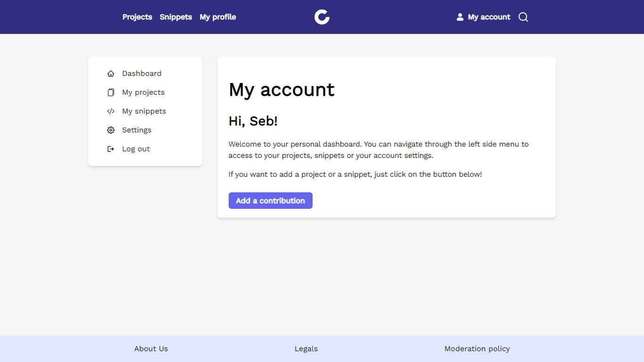
Task: Select My projects in side menu
Action: (143, 92)
